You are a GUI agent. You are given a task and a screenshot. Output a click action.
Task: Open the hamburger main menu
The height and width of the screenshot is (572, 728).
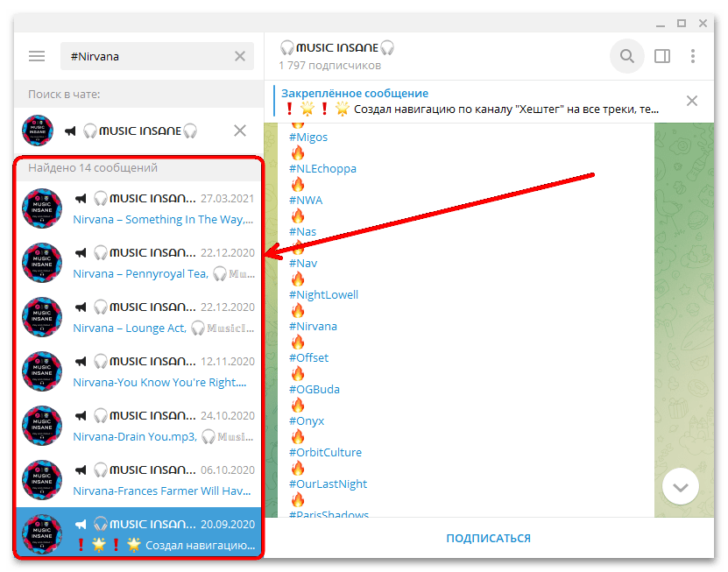pos(37,56)
